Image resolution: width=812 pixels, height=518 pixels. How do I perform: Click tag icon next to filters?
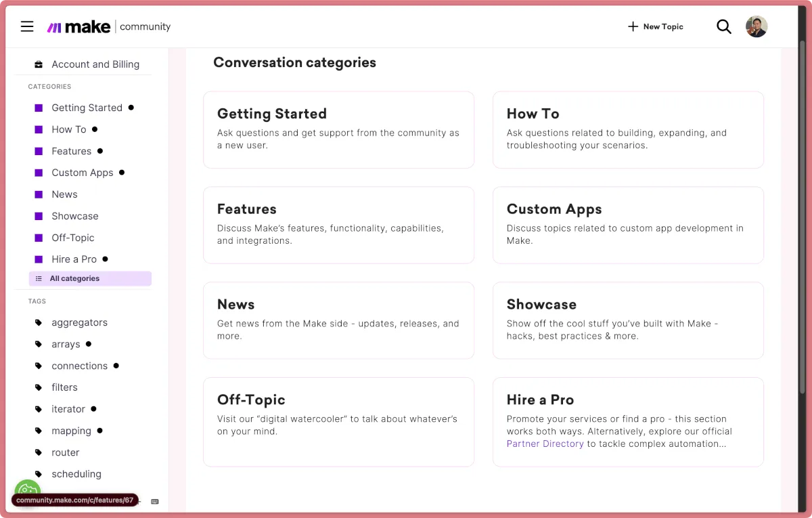(x=39, y=387)
